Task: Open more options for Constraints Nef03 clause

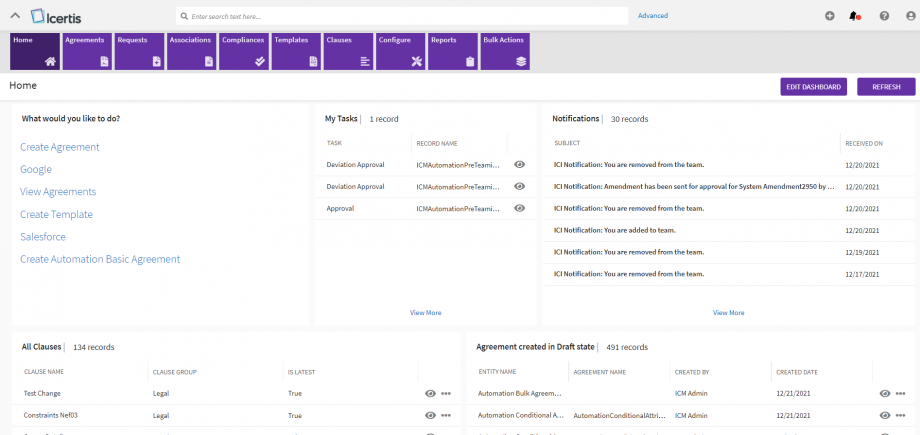Action: click(446, 415)
